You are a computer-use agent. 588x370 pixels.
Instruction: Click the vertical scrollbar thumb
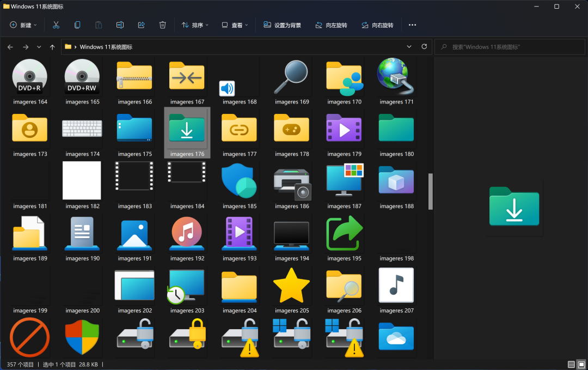[x=431, y=191]
